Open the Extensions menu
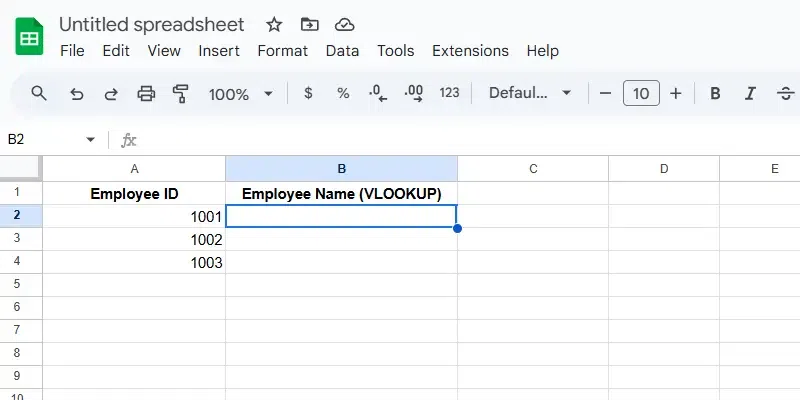The height and width of the screenshot is (400, 800). click(470, 50)
